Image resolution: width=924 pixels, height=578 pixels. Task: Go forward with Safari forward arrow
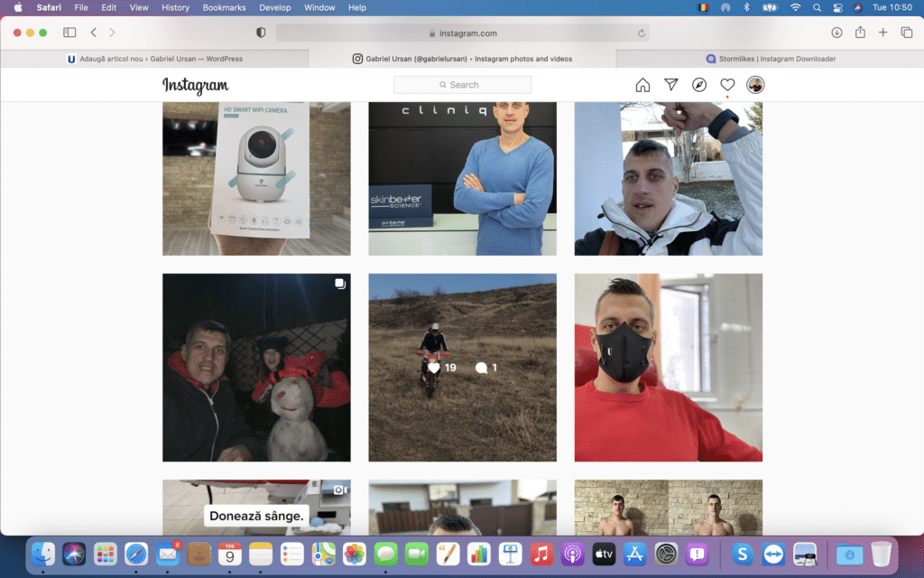pos(112,33)
